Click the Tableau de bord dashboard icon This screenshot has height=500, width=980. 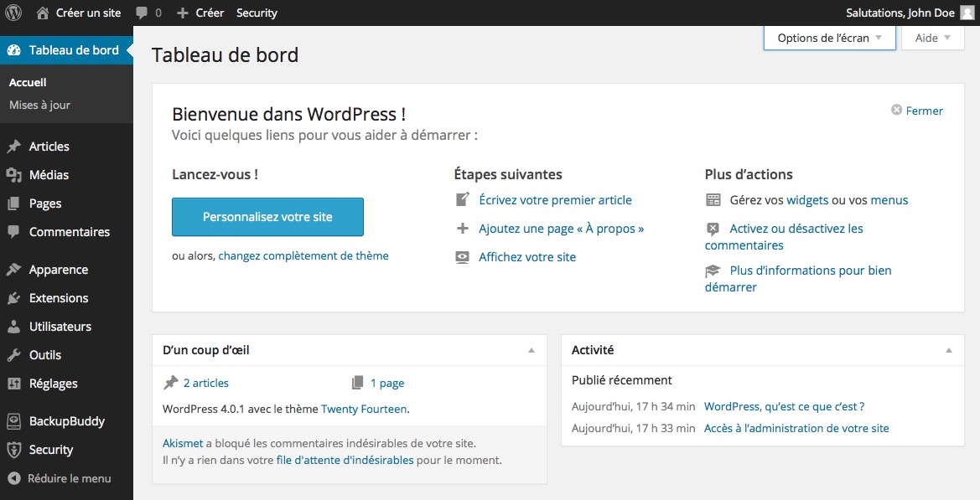(13, 50)
